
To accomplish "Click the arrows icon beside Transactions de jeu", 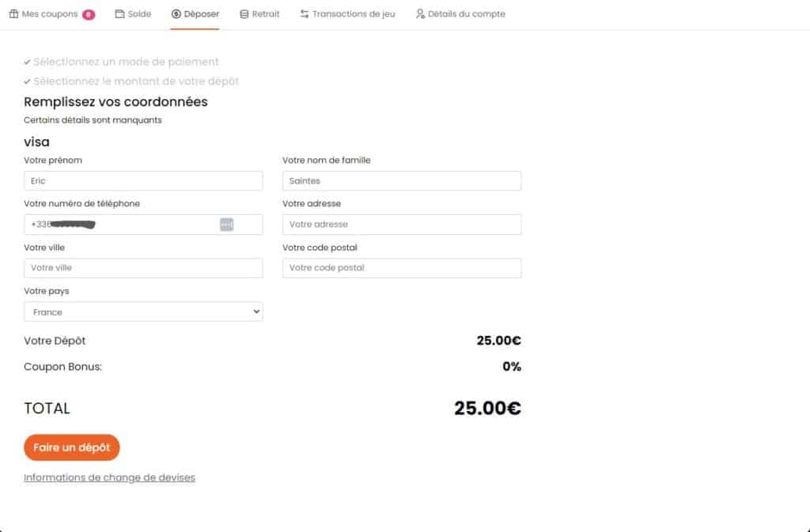I will (305, 14).
